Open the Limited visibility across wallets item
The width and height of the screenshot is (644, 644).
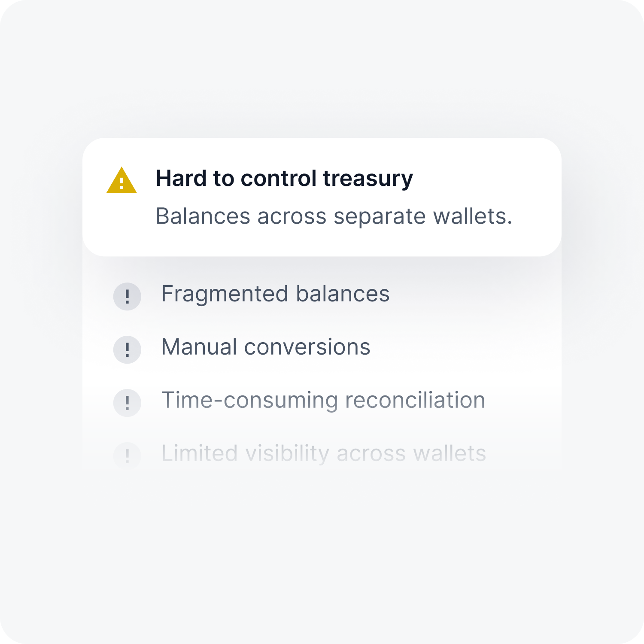(x=300, y=454)
